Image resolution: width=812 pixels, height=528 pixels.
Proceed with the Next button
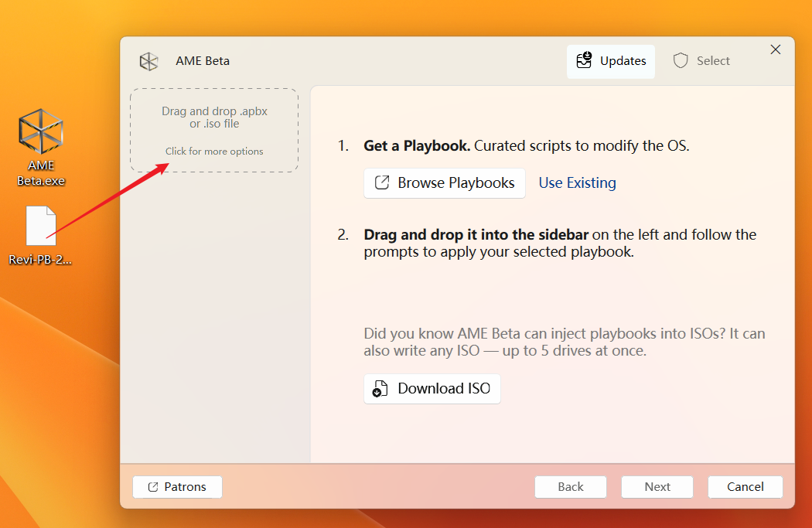(657, 486)
